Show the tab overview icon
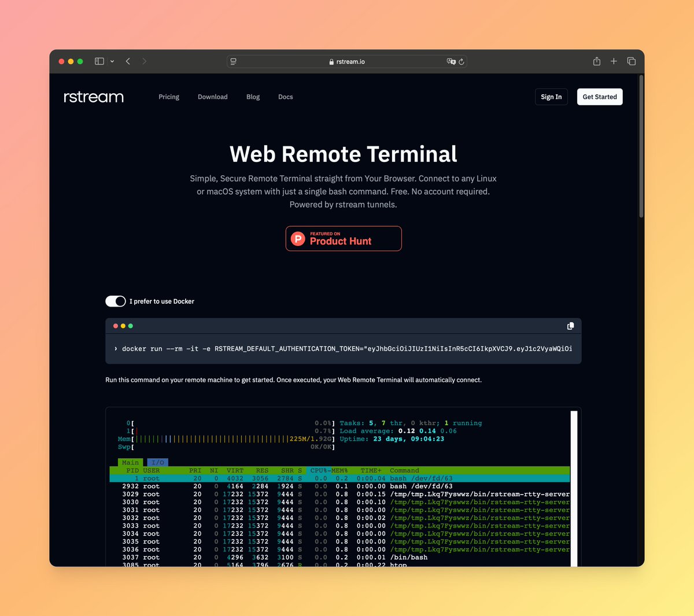Screen dimensions: 694x616 (632, 61)
